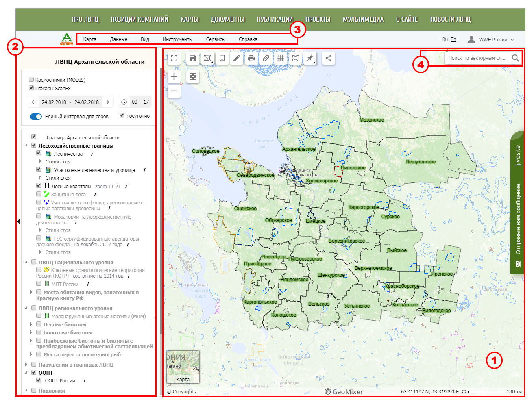
Task: Open the Инструменты menu
Action: 177,39
